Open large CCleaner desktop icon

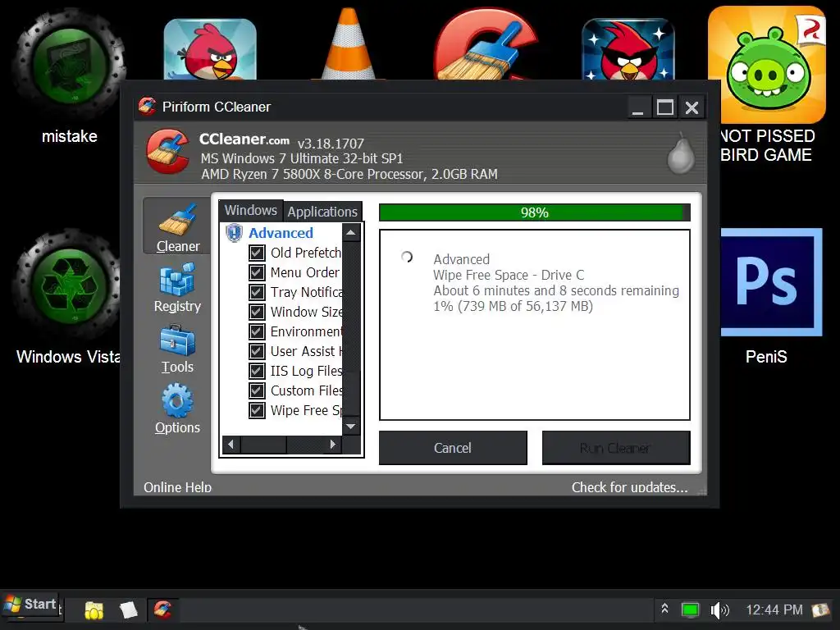pyautogui.click(x=486, y=45)
